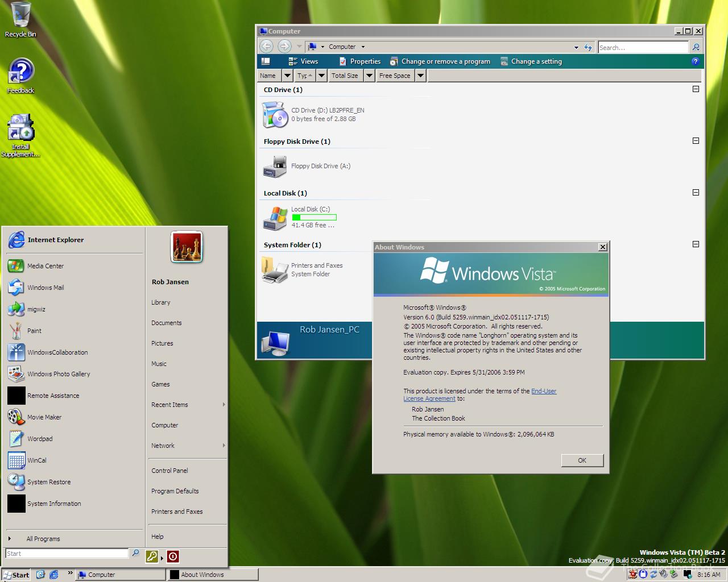The height and width of the screenshot is (582, 728).
Task: Open Pictures from Start menu
Action: 162,343
